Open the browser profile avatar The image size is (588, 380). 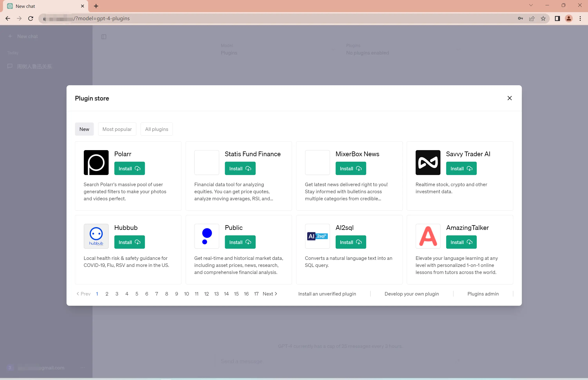569,18
